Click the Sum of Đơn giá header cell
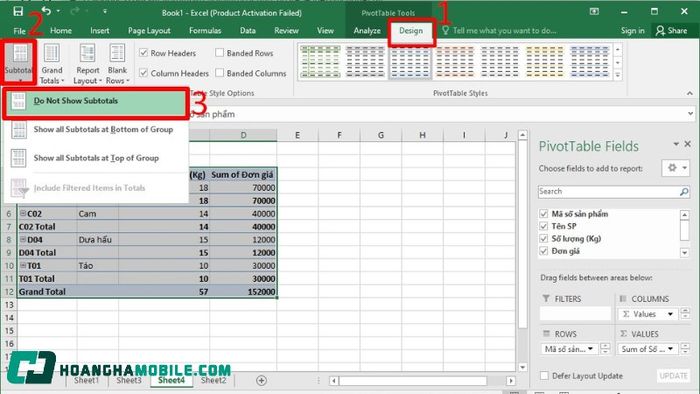This screenshot has height=394, width=700. pyautogui.click(x=243, y=174)
